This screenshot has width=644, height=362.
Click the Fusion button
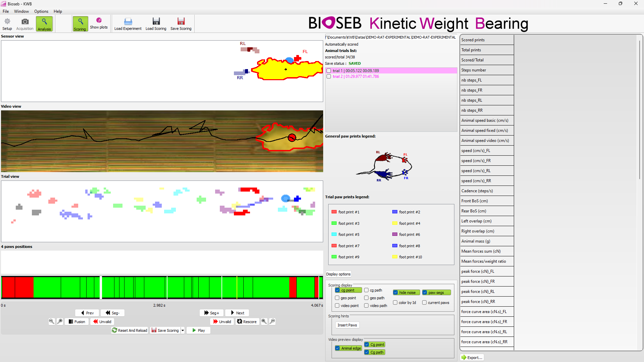(x=77, y=321)
